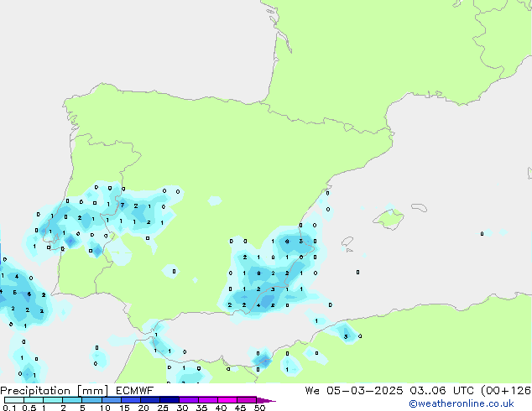Click the above-50 mm arrow at legend end

pyautogui.click(x=266, y=401)
